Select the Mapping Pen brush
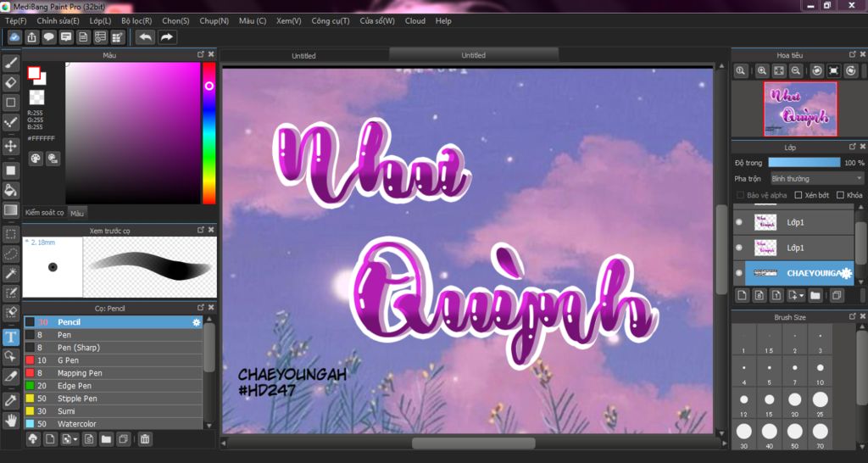The image size is (868, 463). pyautogui.click(x=113, y=373)
